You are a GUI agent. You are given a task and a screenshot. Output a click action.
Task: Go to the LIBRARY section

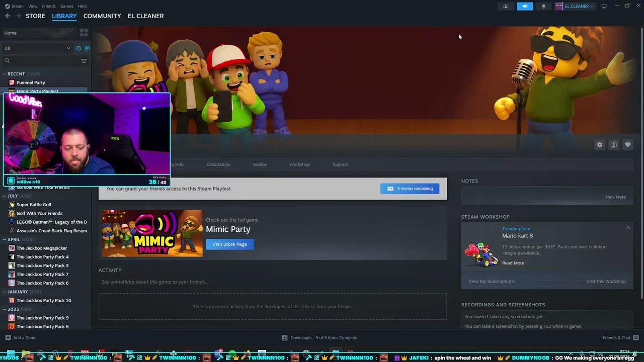click(x=64, y=16)
